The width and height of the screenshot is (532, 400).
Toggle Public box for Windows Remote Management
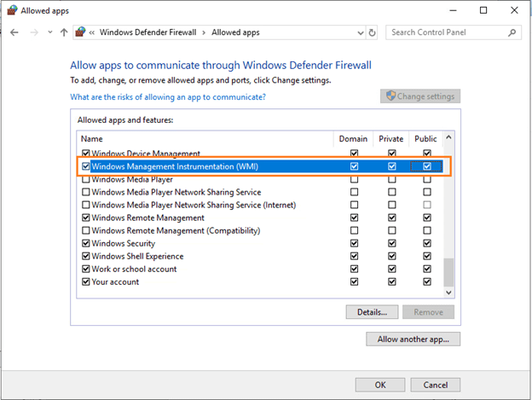coord(427,217)
